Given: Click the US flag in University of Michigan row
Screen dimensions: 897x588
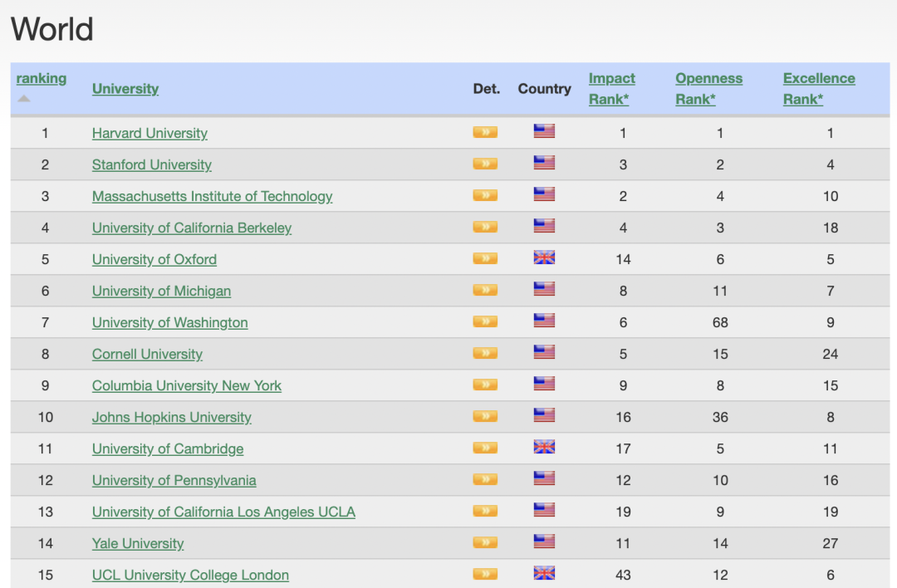Looking at the screenshot, I should point(544,289).
